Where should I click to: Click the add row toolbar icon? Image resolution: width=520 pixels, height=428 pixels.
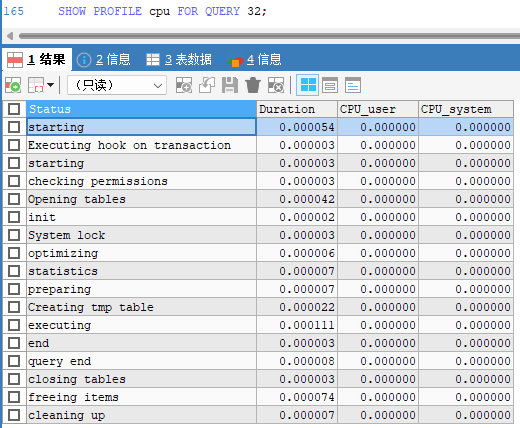(x=184, y=85)
